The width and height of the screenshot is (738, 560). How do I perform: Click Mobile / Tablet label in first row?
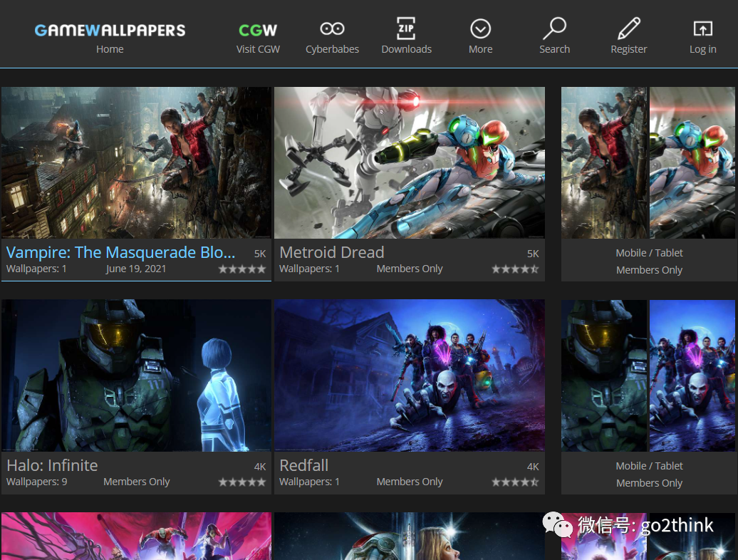649,253
